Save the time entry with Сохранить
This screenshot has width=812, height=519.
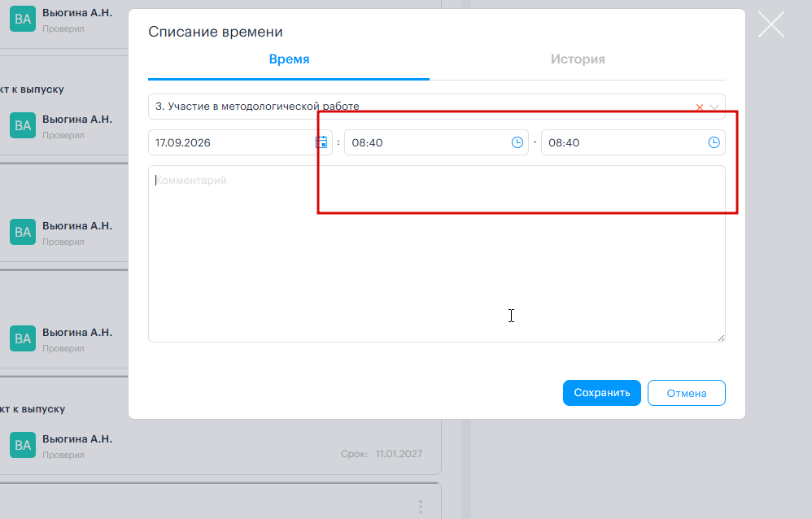pyautogui.click(x=602, y=393)
